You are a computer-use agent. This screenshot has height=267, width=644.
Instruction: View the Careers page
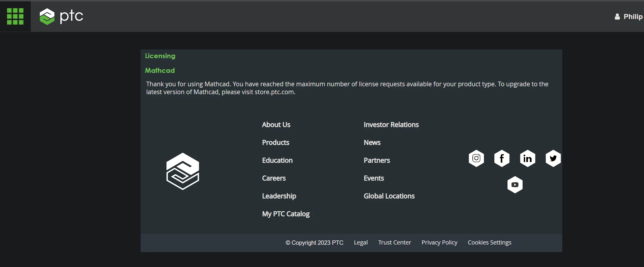click(274, 178)
